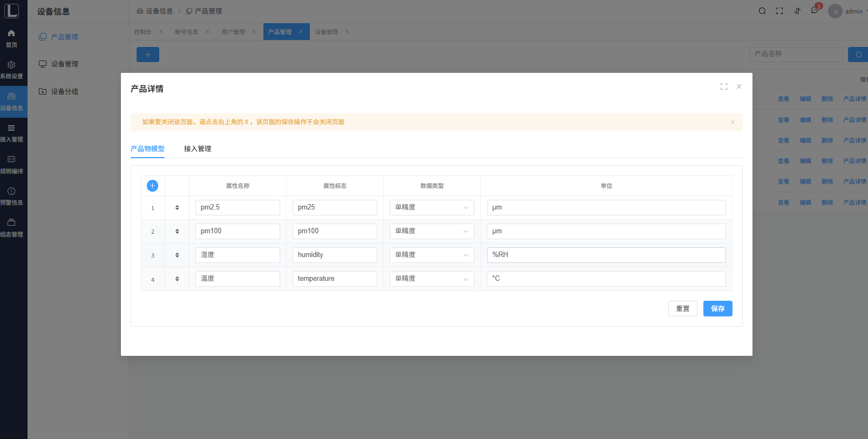Click the 保存 save button

[717, 309]
